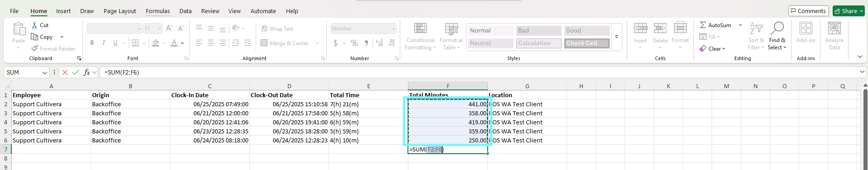Toggle Underline formatting
The width and height of the screenshot is (868, 170).
[115, 43]
